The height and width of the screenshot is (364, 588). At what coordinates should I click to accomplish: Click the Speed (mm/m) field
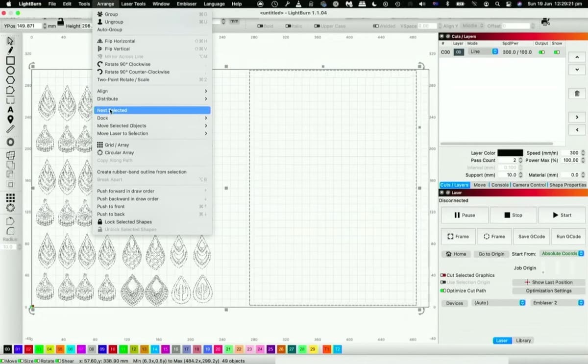571,153
